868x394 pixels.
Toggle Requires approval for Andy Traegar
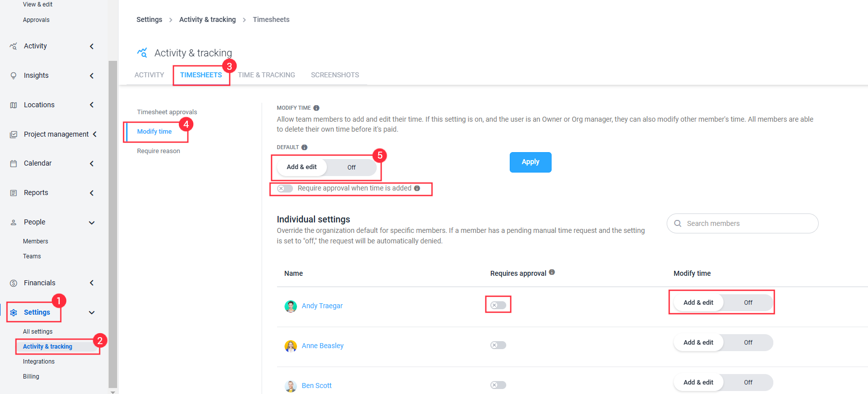498,305
